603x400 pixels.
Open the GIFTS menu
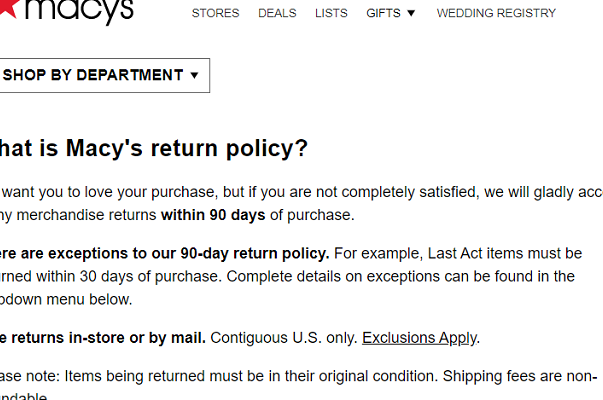[383, 13]
